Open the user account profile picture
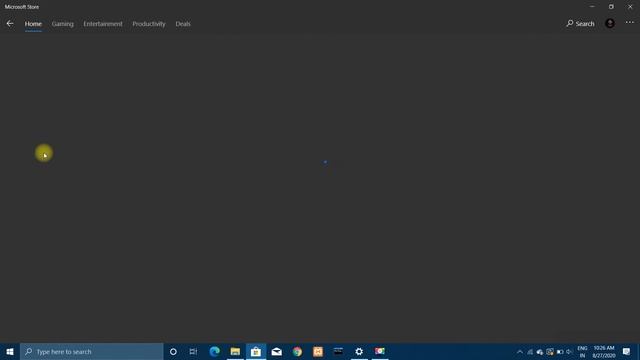640x360 pixels. pos(610,23)
